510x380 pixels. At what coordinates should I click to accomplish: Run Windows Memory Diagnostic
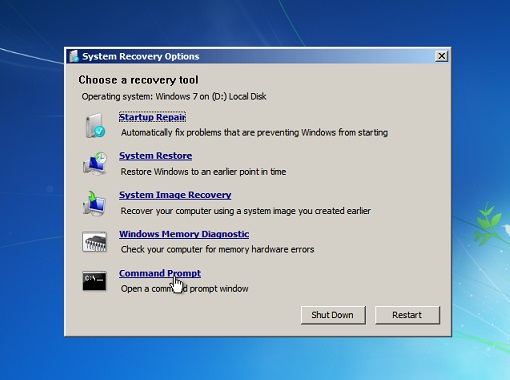point(184,234)
